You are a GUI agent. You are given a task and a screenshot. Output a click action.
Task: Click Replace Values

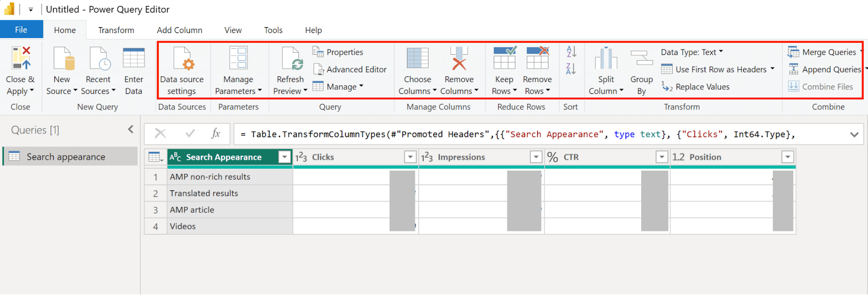pyautogui.click(x=695, y=87)
